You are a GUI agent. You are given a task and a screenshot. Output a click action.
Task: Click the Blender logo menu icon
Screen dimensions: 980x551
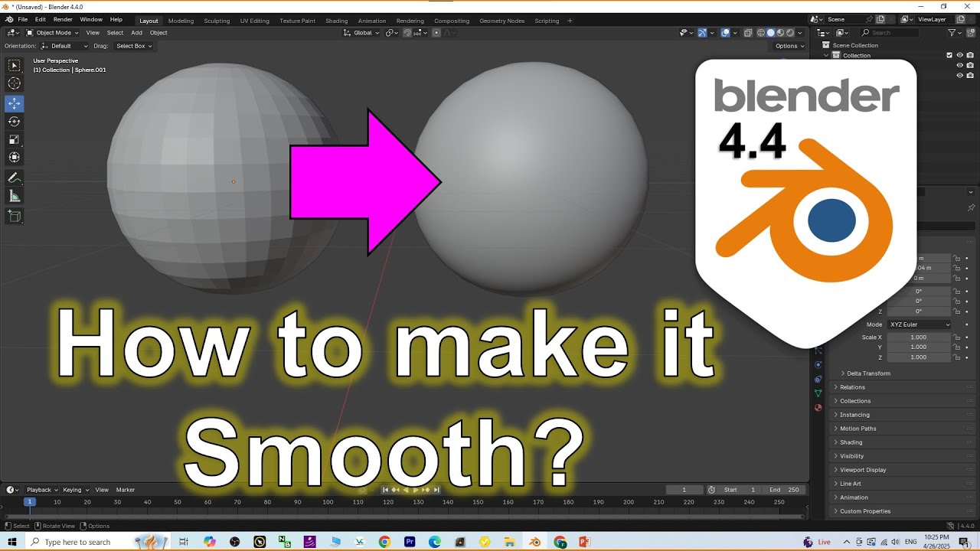coord(8,19)
